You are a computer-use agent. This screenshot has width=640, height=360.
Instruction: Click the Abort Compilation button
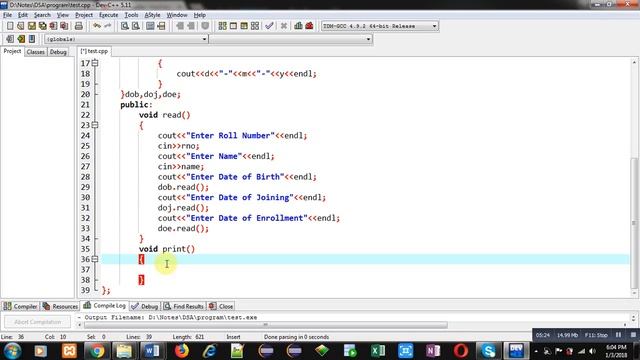[x=38, y=322]
